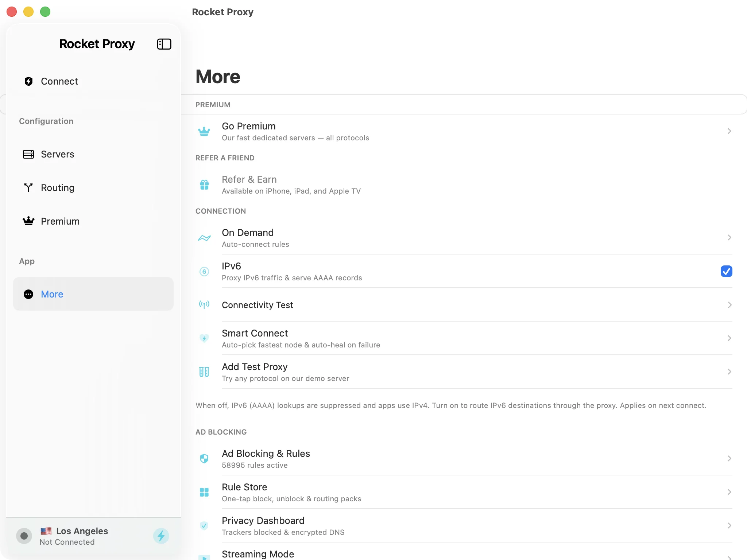The width and height of the screenshot is (747, 560).
Task: Open Add Test Proxy
Action: coord(464,372)
